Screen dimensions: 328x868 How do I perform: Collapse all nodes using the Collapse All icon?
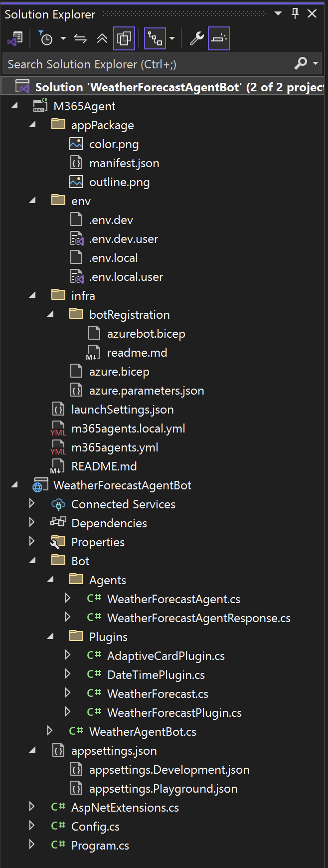point(102,38)
